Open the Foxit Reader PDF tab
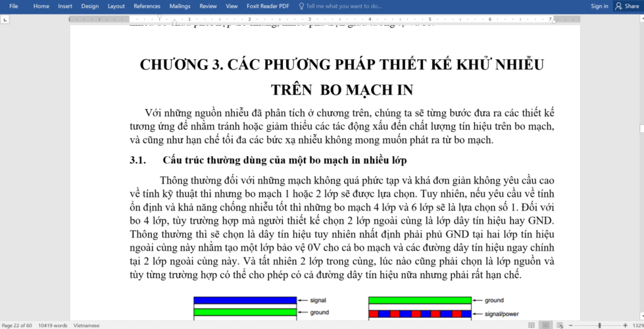Viewport: 644px width, 329px height. [x=268, y=6]
